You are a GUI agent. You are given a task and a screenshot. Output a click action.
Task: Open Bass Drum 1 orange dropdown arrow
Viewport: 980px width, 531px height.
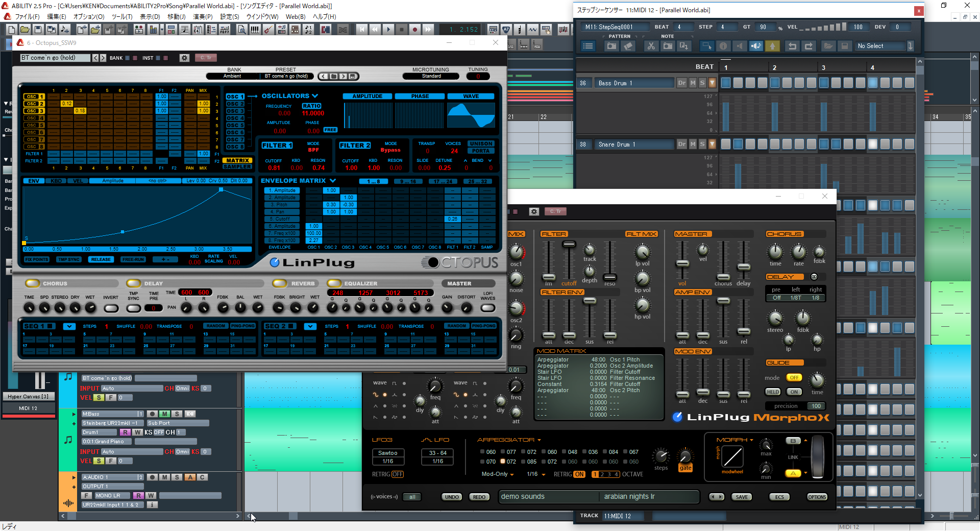[x=712, y=83]
